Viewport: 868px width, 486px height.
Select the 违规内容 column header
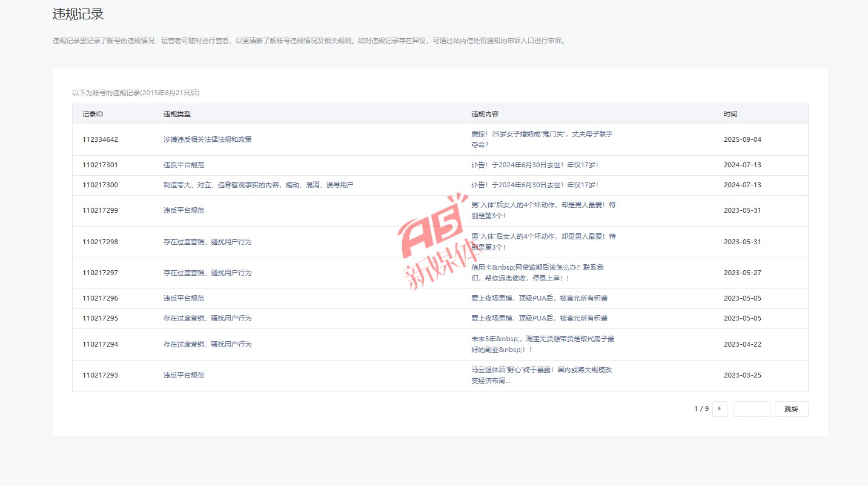[485, 114]
